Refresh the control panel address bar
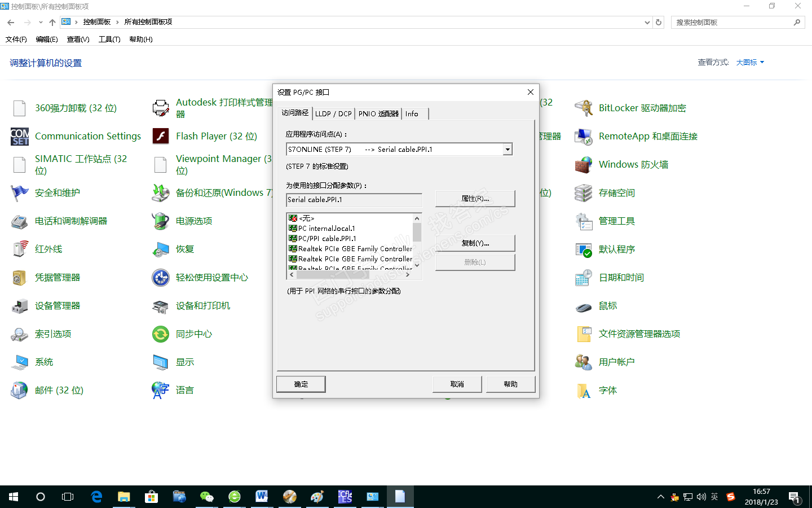The height and width of the screenshot is (508, 812). pyautogui.click(x=659, y=23)
